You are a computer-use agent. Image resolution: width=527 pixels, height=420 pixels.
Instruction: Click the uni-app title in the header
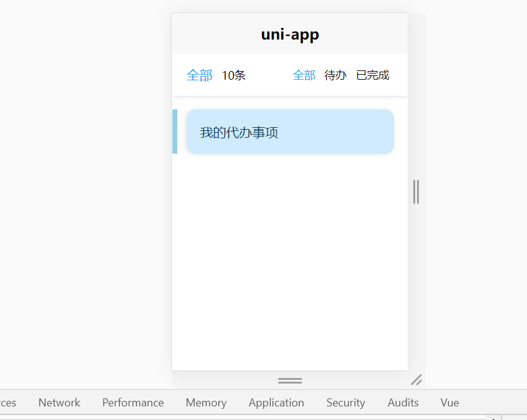coord(290,34)
